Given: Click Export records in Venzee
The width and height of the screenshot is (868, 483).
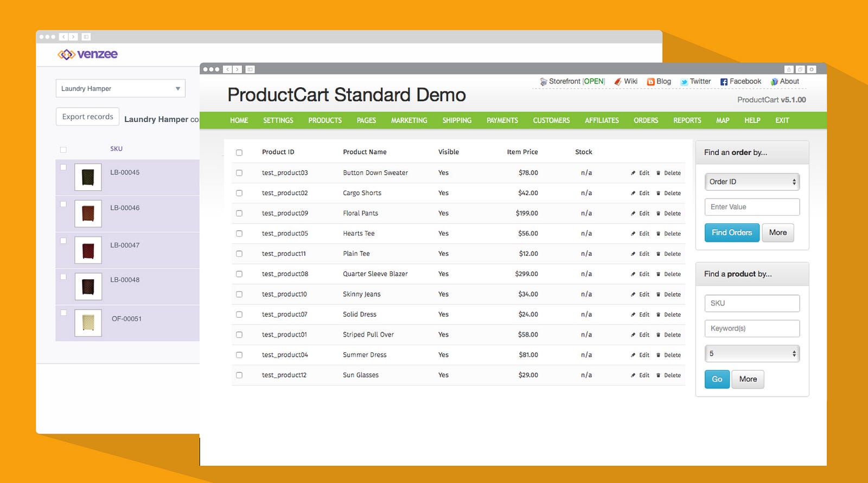Looking at the screenshot, I should (87, 117).
